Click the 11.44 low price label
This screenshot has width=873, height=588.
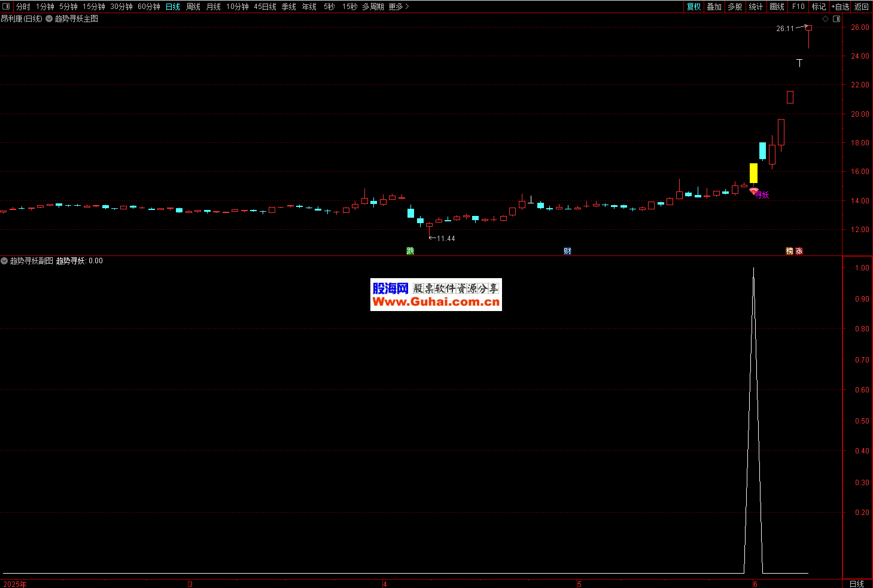click(x=446, y=239)
